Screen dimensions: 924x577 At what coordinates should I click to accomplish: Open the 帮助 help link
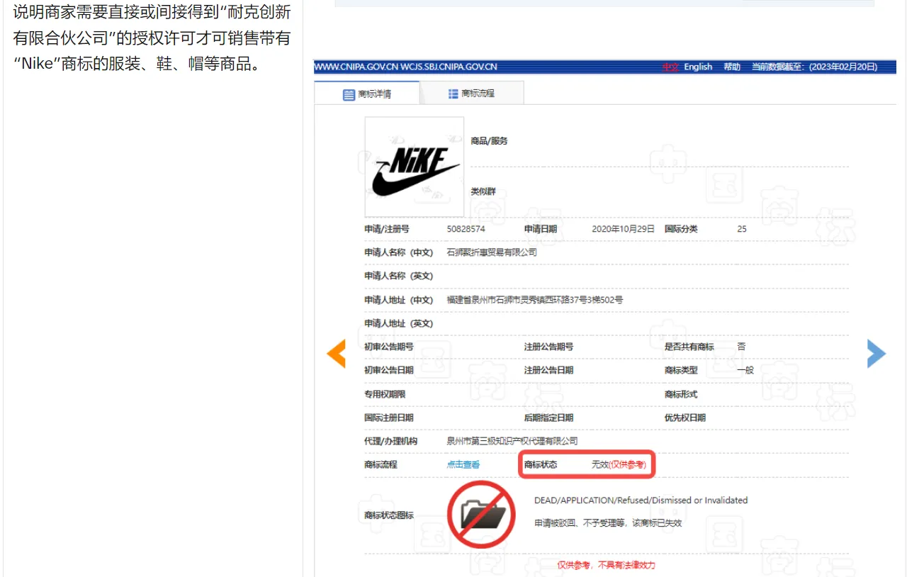point(732,67)
